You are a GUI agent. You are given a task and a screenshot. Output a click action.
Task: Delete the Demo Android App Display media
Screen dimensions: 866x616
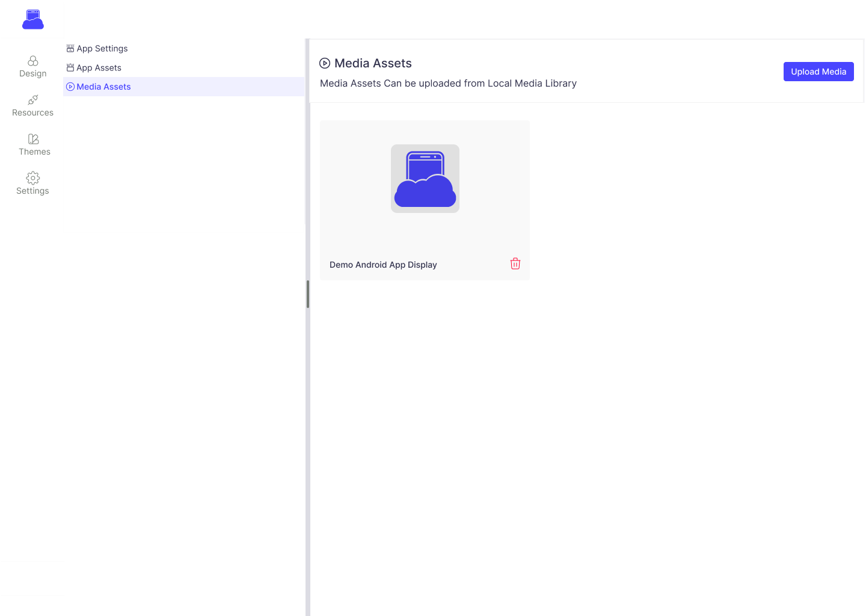click(515, 264)
